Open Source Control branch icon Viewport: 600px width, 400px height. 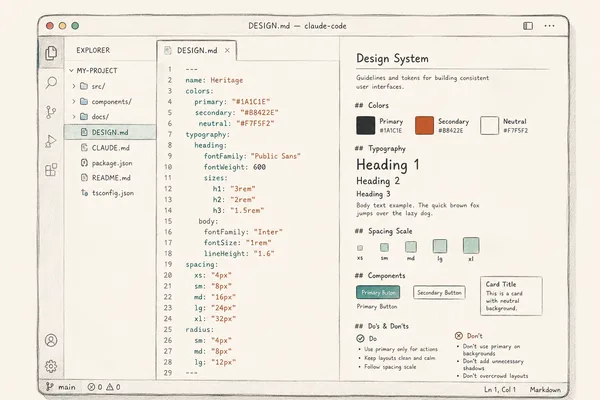(x=51, y=112)
